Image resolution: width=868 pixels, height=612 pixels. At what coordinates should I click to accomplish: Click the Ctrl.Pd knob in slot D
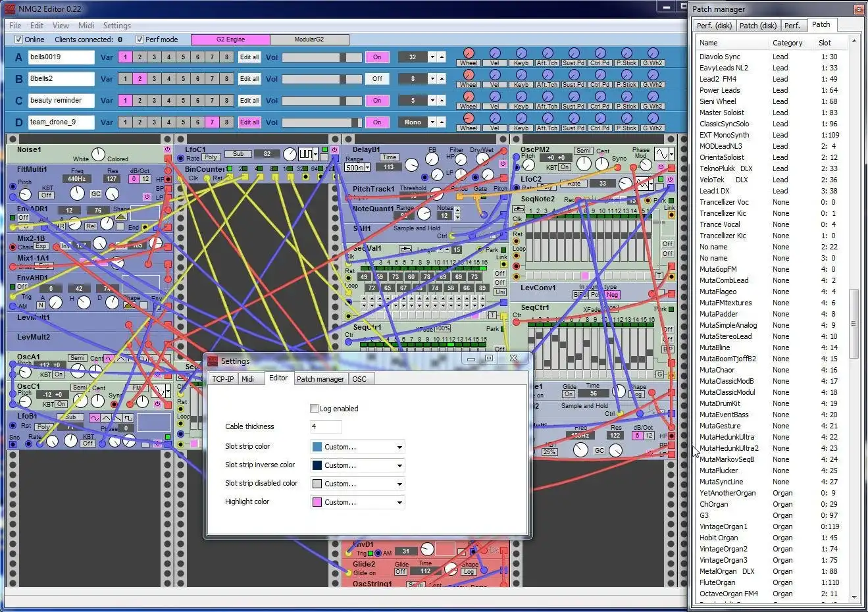point(600,118)
